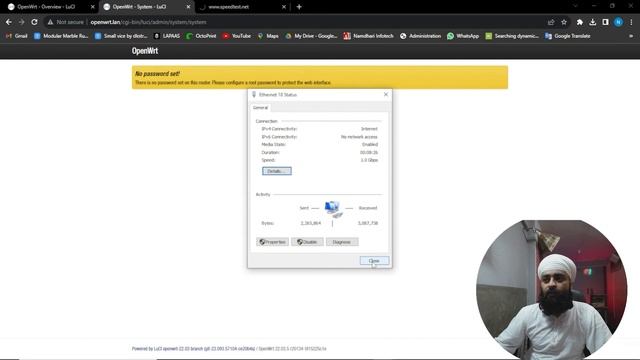This screenshot has width=640, height=360.
Task: Open a new browser tab
Action: pyautogui.click(x=299, y=7)
